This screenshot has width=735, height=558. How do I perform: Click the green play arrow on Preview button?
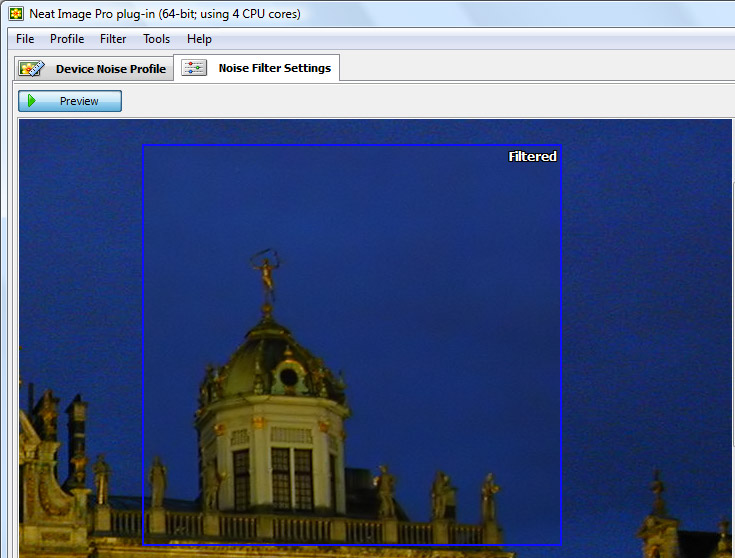pyautogui.click(x=32, y=101)
